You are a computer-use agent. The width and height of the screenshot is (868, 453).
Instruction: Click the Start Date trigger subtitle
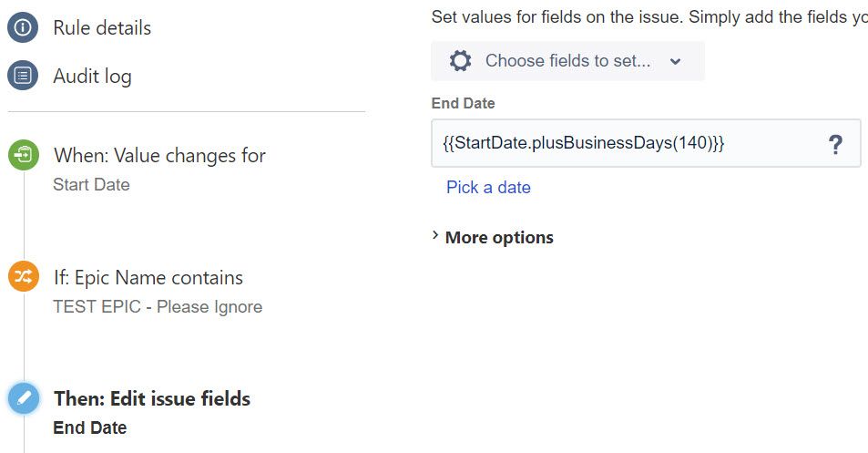click(91, 184)
